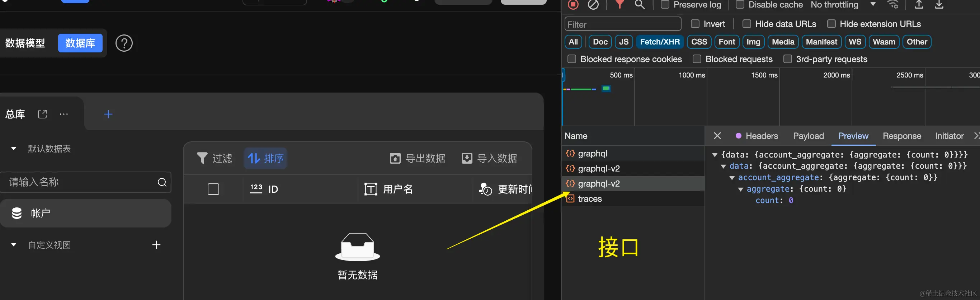Viewport: 980px width, 300px height.
Task: Click the export HAR download icon
Action: (939, 5)
